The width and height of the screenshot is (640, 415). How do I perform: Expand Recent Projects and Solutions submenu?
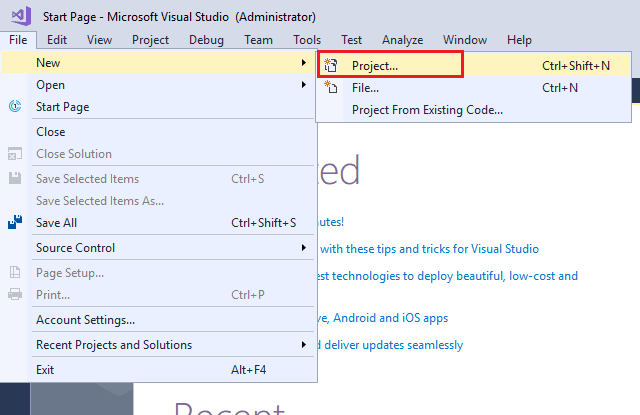click(159, 345)
